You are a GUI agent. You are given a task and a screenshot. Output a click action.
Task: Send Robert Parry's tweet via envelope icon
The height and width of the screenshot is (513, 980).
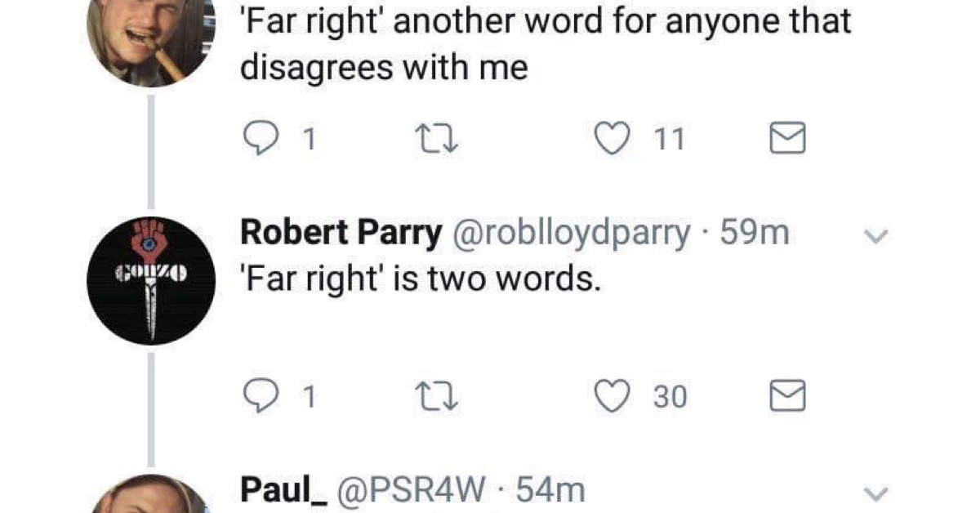(789, 397)
